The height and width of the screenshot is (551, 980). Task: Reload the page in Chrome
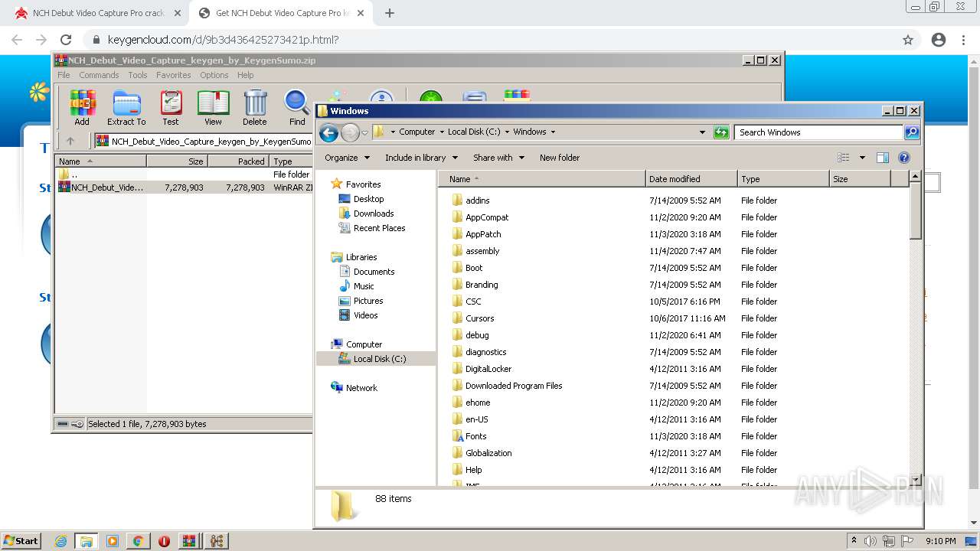[x=66, y=40]
